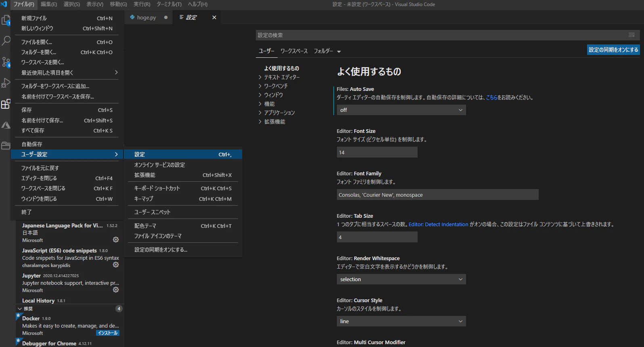644x347 pixels.
Task: Click the Tab Size field showing 4
Action: coord(377,237)
